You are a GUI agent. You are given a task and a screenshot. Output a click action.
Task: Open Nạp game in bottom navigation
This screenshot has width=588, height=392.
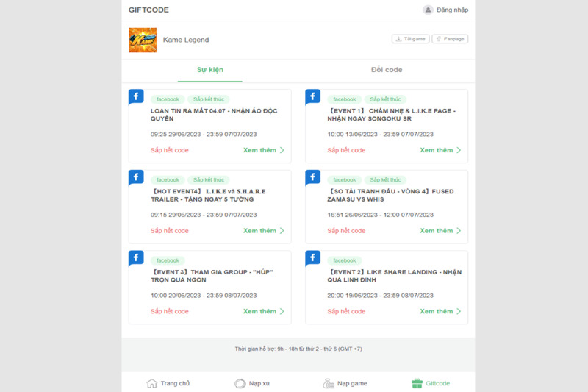click(329, 383)
